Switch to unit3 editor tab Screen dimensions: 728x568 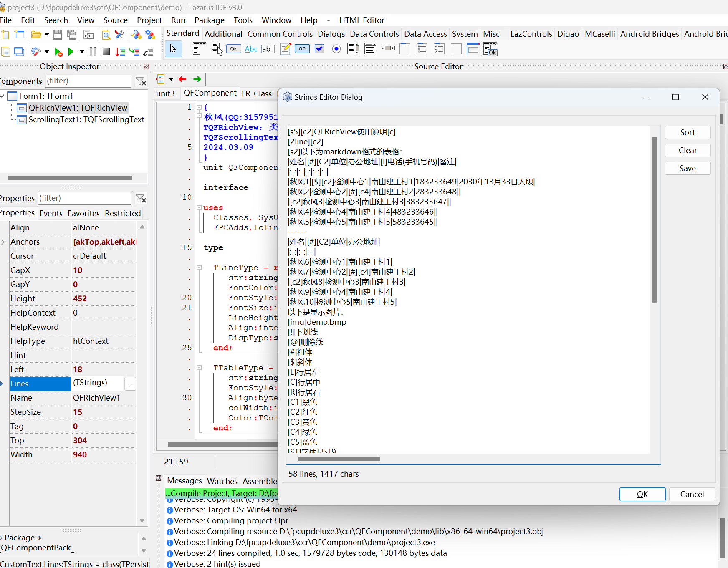pos(165,93)
